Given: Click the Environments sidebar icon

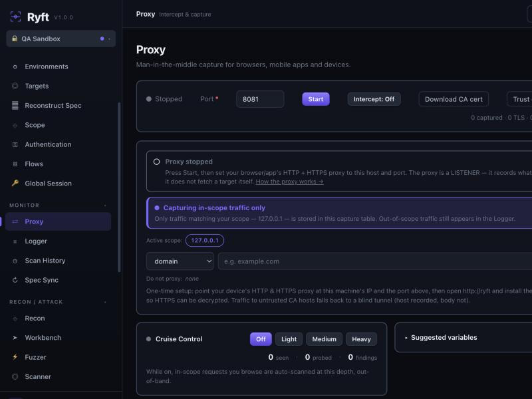Looking at the screenshot, I should pyautogui.click(x=15, y=67).
